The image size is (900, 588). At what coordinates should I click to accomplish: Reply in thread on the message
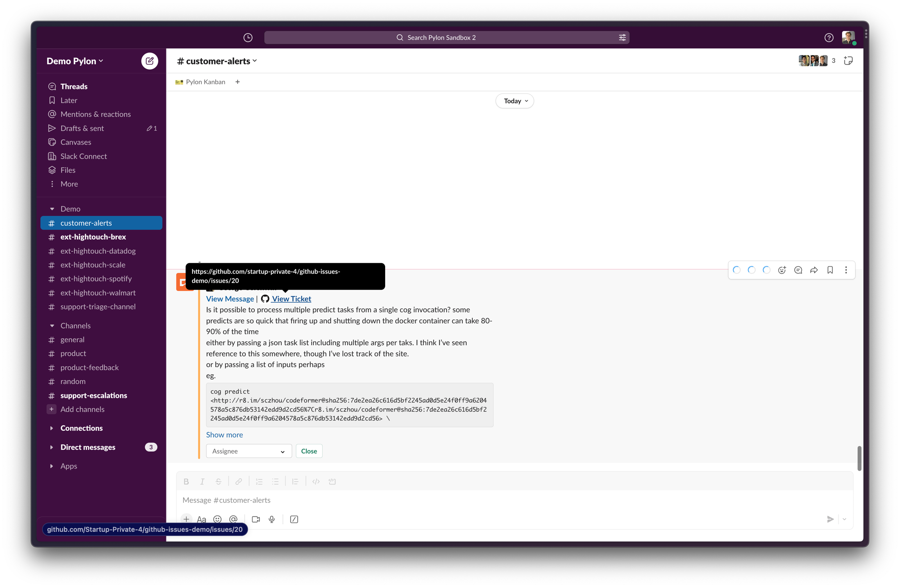[798, 270]
